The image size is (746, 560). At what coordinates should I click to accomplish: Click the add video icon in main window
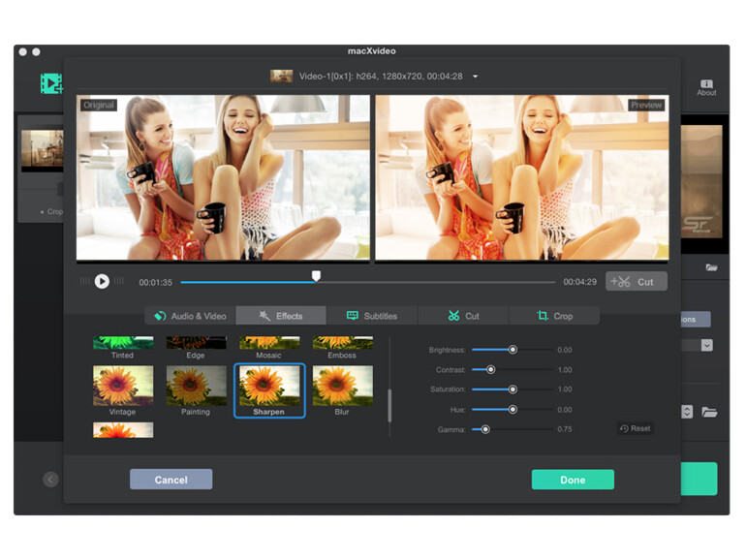pos(51,83)
